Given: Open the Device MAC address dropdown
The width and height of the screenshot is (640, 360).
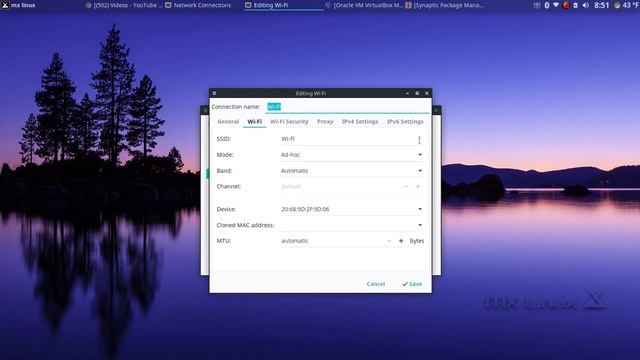Looking at the screenshot, I should click(x=351, y=209).
